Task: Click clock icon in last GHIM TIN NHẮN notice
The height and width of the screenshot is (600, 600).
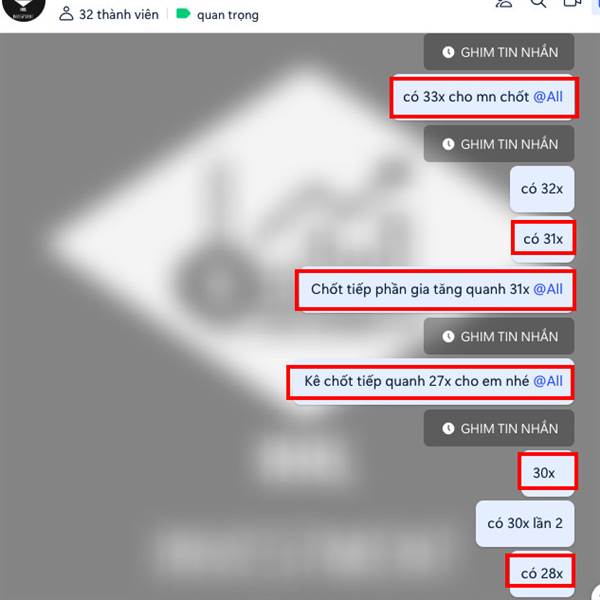Action: pyautogui.click(x=448, y=429)
